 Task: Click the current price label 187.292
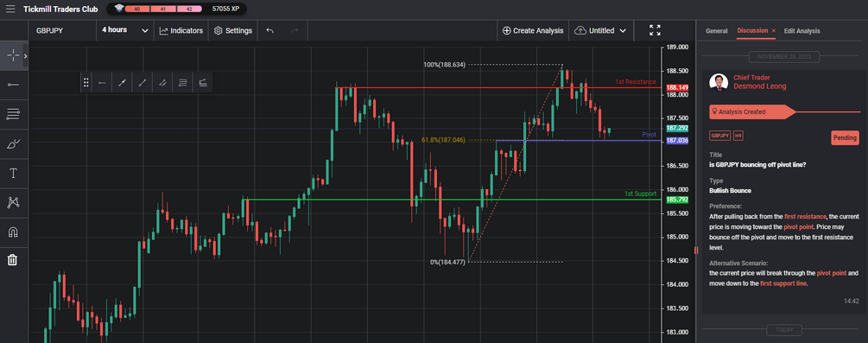point(678,128)
